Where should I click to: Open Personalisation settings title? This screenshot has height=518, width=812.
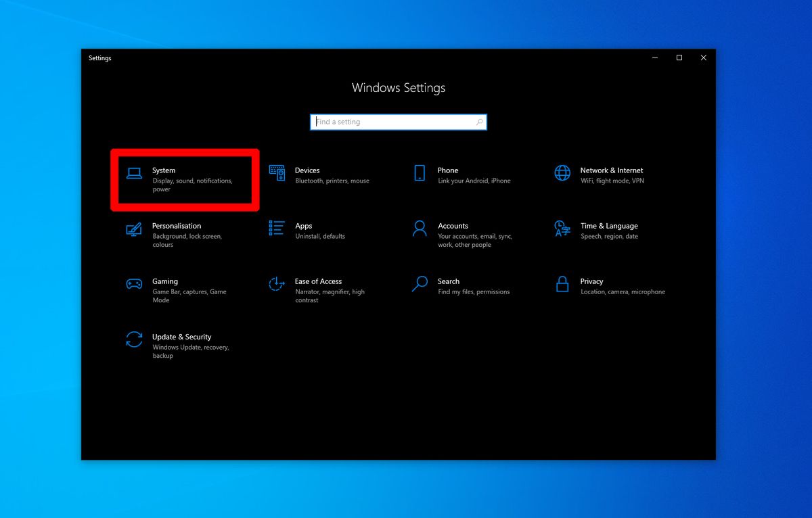[x=177, y=226]
